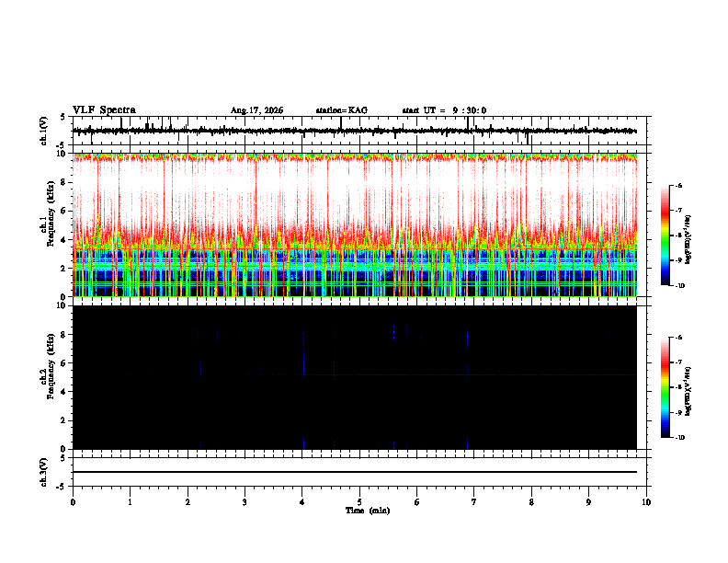Click time axis tick label "0"
Screen dimensions: 728x563
(73, 501)
